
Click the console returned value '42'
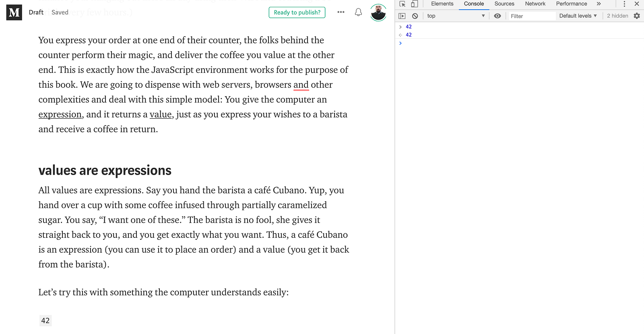click(x=409, y=35)
